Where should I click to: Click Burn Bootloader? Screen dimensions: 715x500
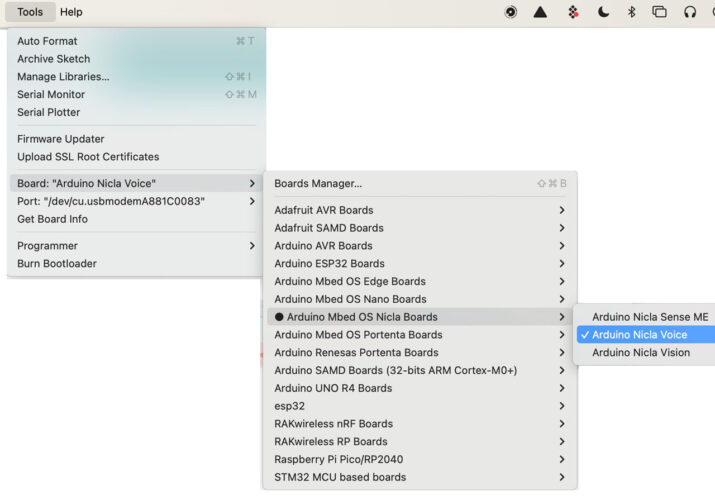[57, 264]
